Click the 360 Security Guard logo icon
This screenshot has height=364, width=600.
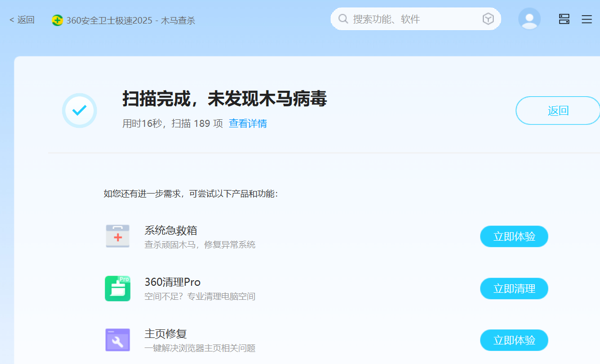click(x=57, y=20)
